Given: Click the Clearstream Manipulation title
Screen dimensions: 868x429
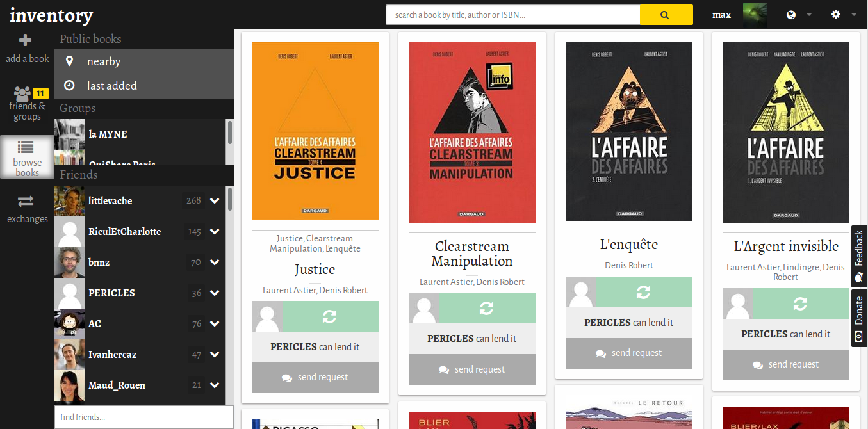Looking at the screenshot, I should [472, 254].
